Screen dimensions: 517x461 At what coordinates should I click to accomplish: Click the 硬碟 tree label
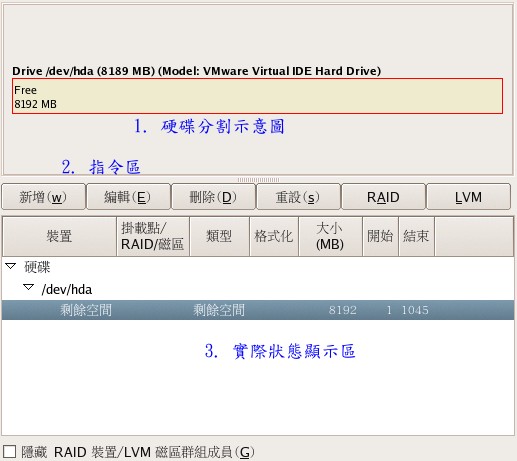pyautogui.click(x=37, y=267)
